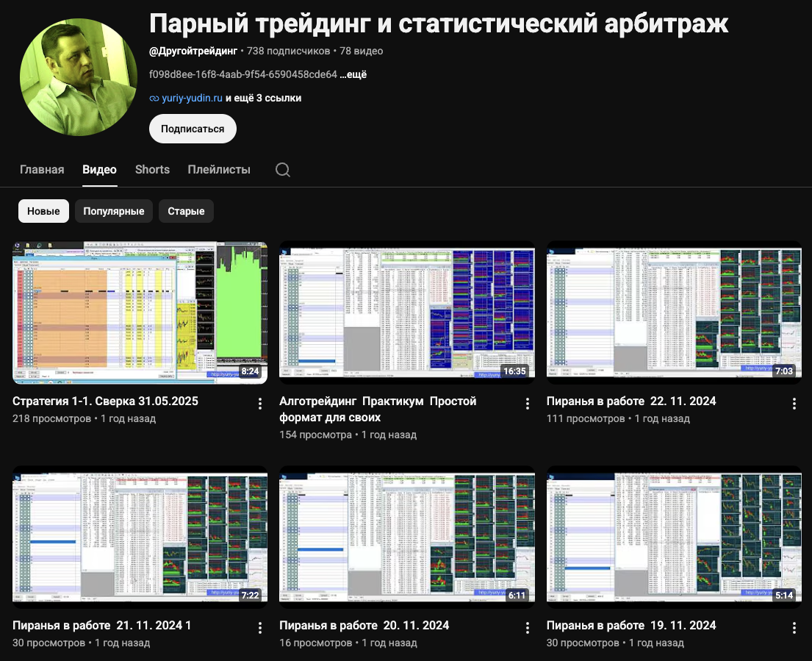Open options menu for Алготрейдинг Практикум video

[x=527, y=404]
